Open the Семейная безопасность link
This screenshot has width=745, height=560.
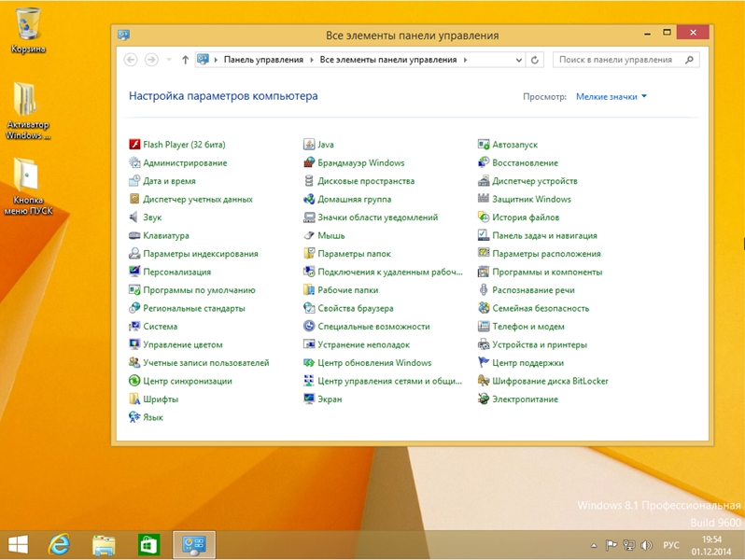541,308
